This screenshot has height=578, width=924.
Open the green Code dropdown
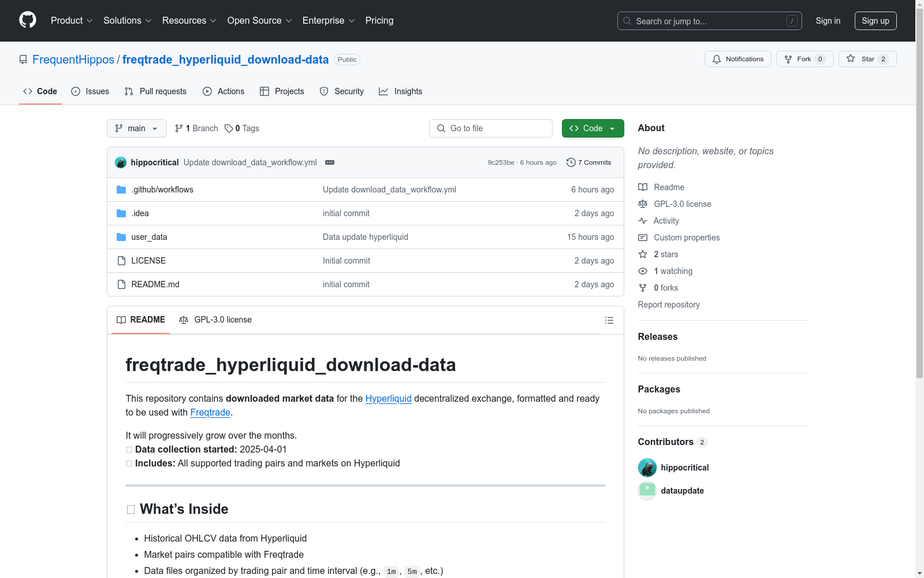(x=593, y=128)
